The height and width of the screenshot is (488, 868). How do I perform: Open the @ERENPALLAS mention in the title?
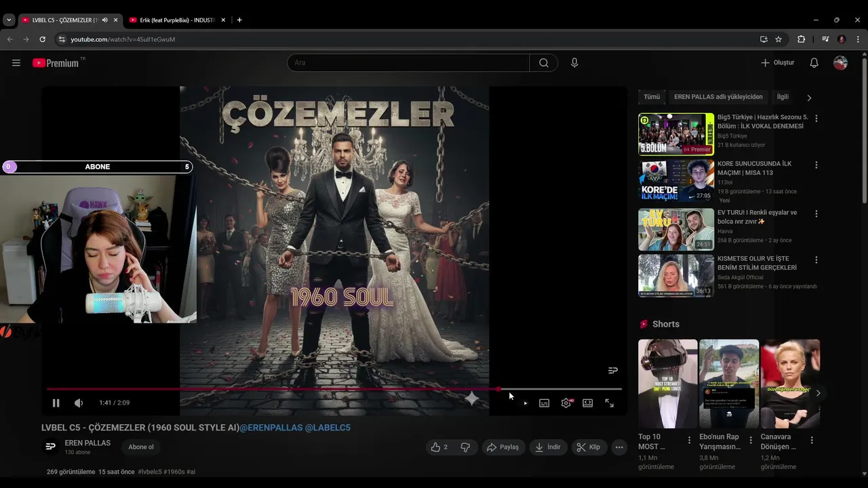271,428
